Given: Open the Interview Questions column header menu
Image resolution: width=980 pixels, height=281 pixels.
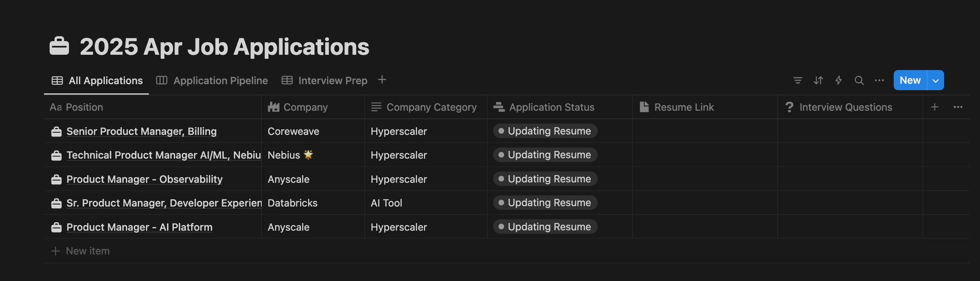Looking at the screenshot, I should pyautogui.click(x=850, y=107).
